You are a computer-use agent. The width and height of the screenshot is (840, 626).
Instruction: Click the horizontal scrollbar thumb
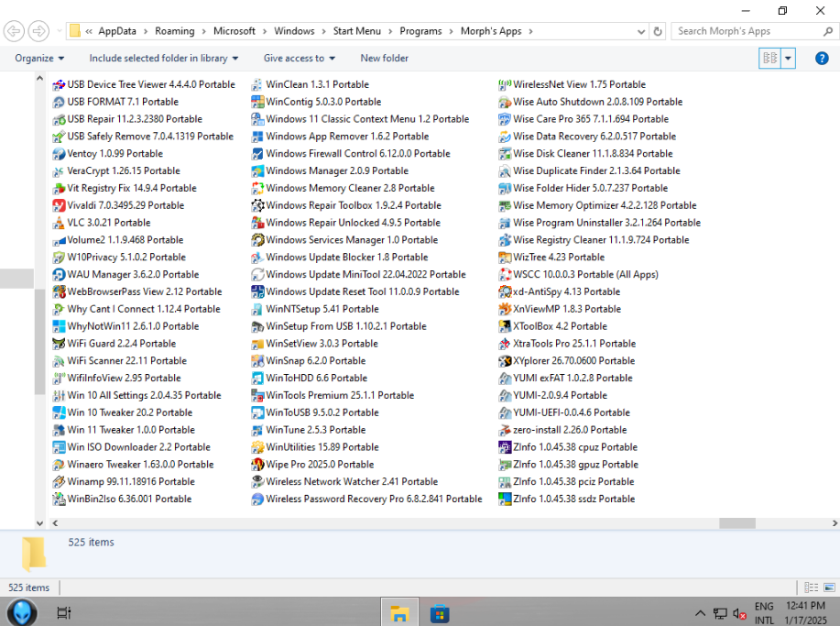coord(736,523)
